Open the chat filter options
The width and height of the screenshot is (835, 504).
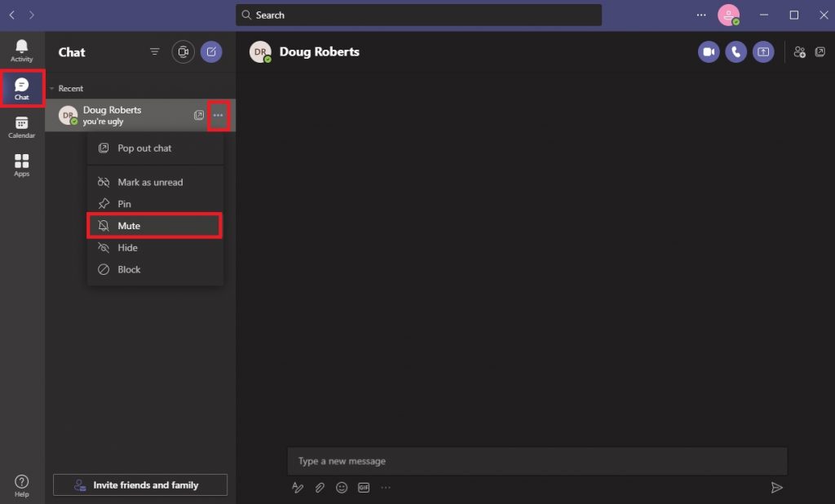coord(154,51)
